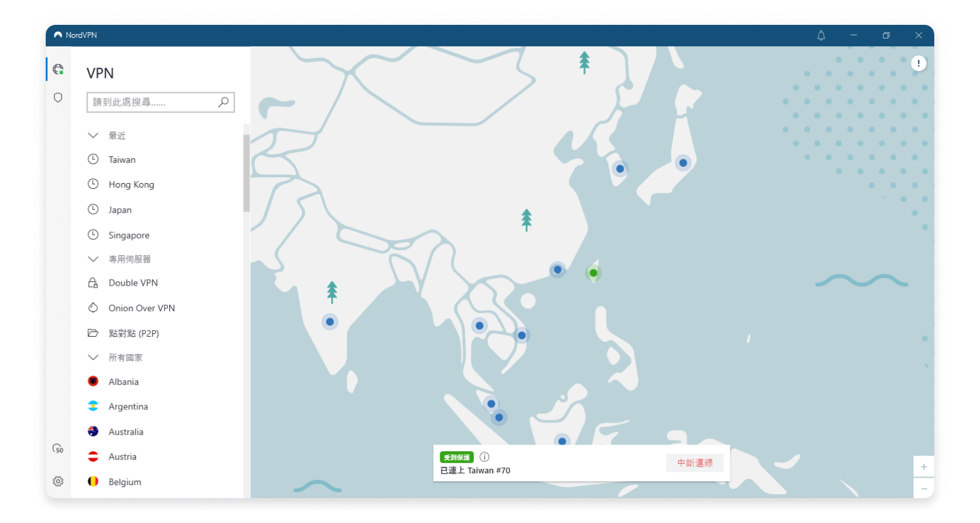This screenshot has width=980, height=523.
Task: Click the info circle beside the protected badge
Action: [x=484, y=457]
